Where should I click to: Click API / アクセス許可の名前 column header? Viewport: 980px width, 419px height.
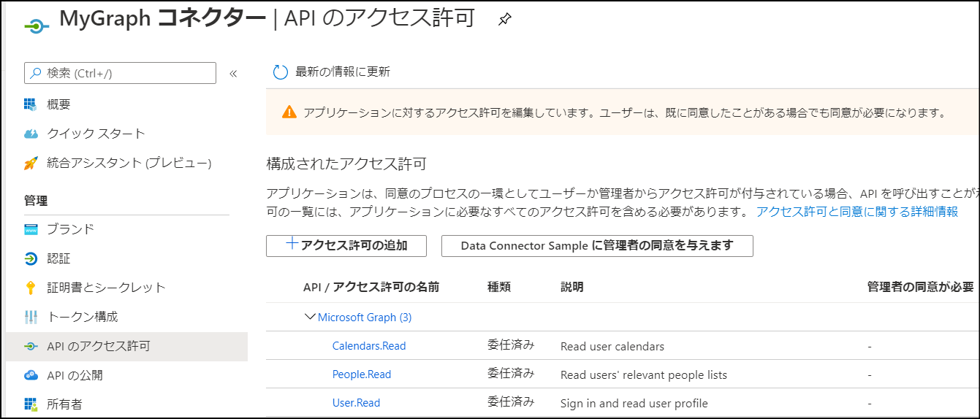pyautogui.click(x=371, y=287)
